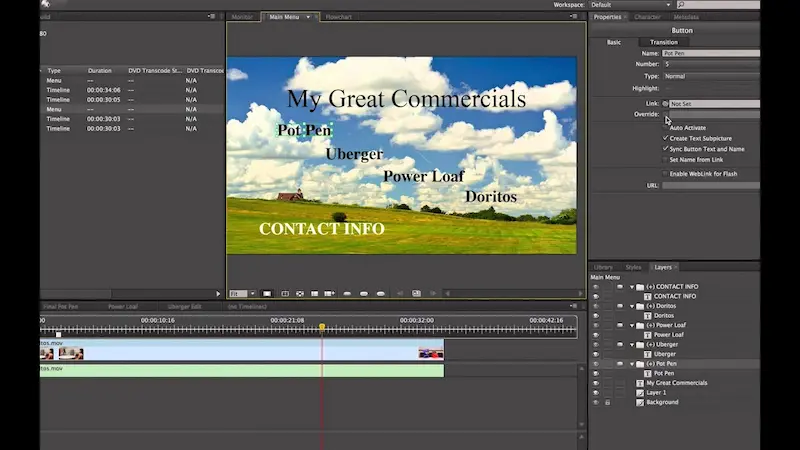Show Selected Subpicture Highlight state
This screenshot has width=800, height=450.
point(364,293)
